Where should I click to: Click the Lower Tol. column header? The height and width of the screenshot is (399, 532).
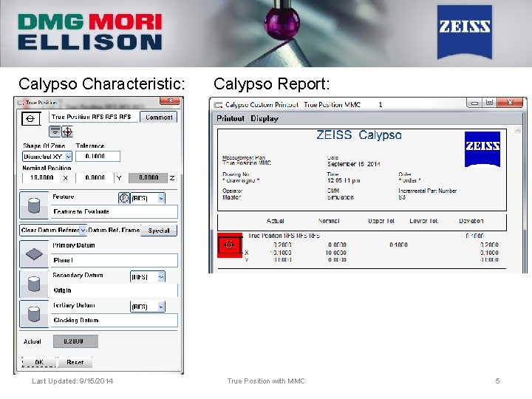(424, 221)
